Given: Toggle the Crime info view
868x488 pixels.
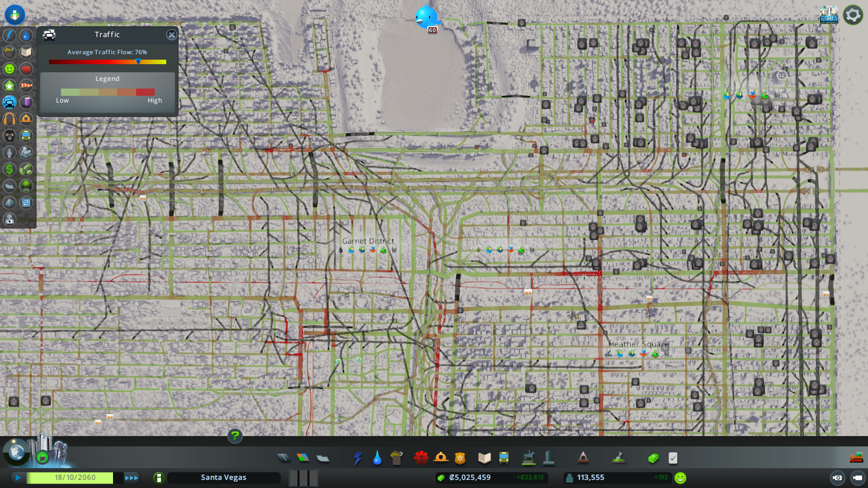Looking at the screenshot, I should (x=9, y=136).
